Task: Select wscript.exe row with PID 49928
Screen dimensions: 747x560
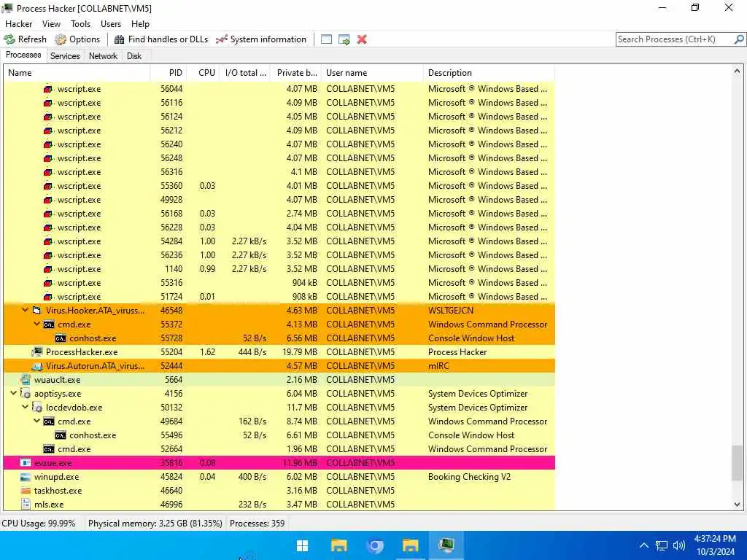Action: (x=279, y=200)
